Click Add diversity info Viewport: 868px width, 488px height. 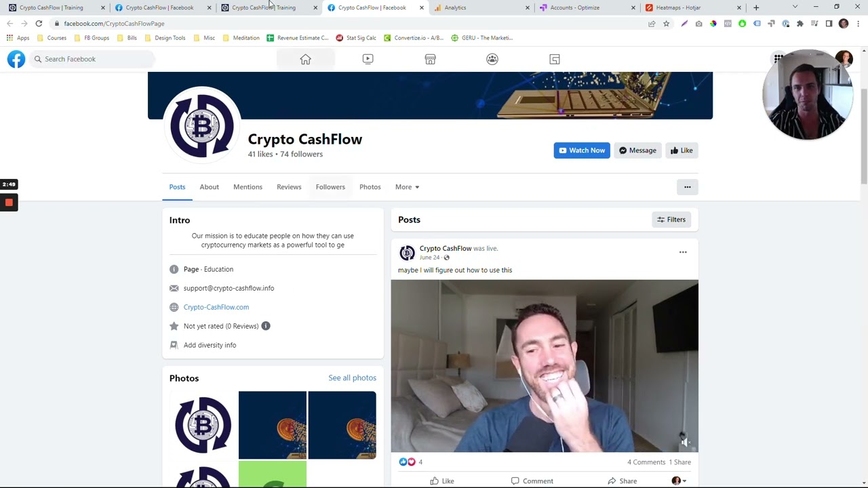[210, 345]
